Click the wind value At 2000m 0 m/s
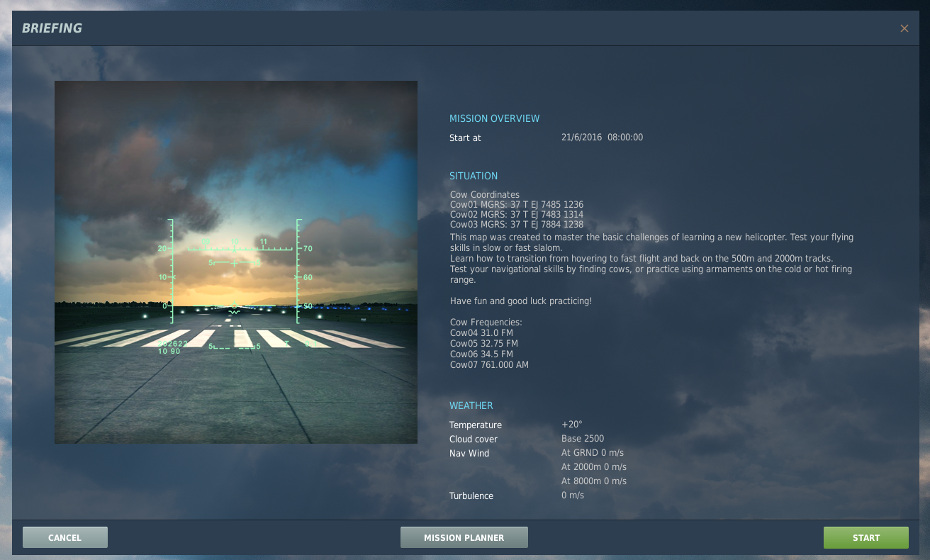Screen dimensions: 930x560 [594, 467]
